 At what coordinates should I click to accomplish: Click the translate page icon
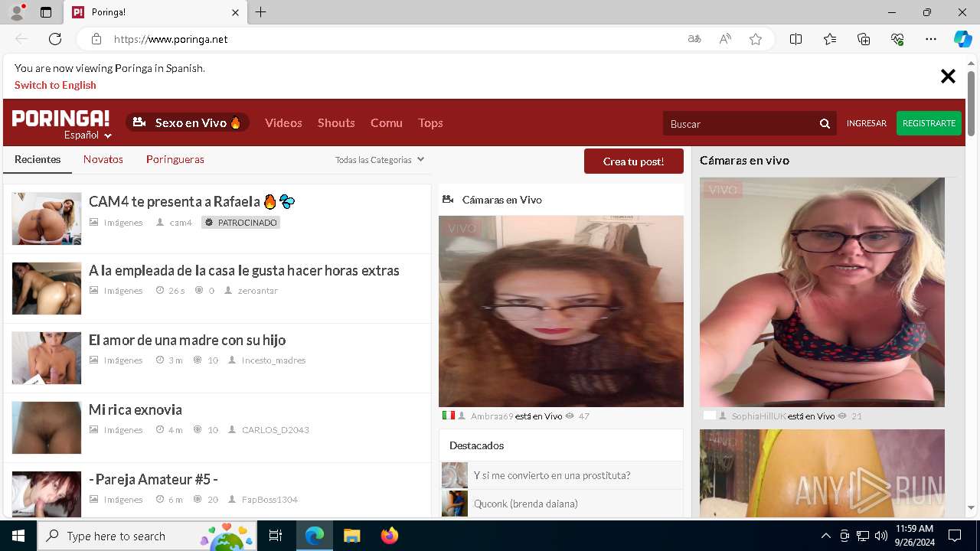pos(694,39)
